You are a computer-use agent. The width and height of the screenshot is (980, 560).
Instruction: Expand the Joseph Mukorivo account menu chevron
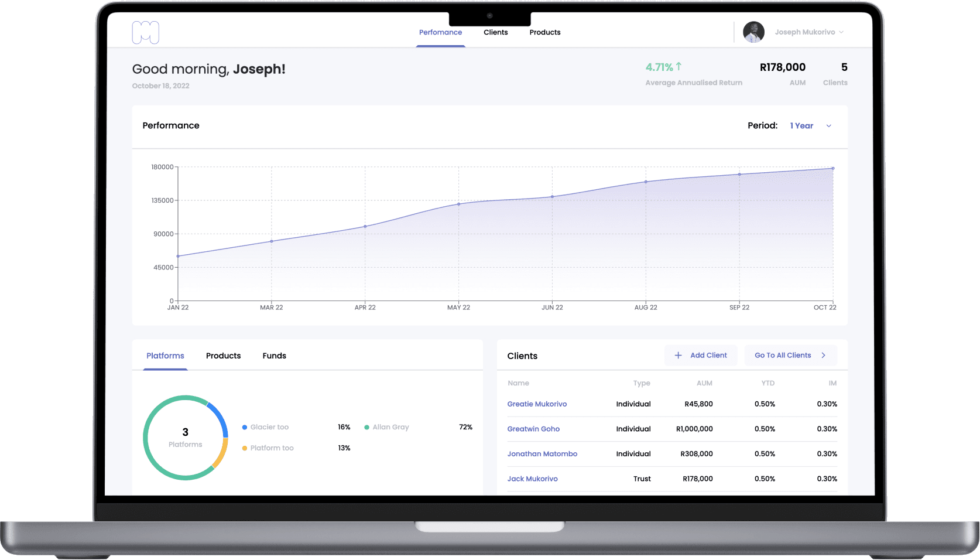(841, 32)
